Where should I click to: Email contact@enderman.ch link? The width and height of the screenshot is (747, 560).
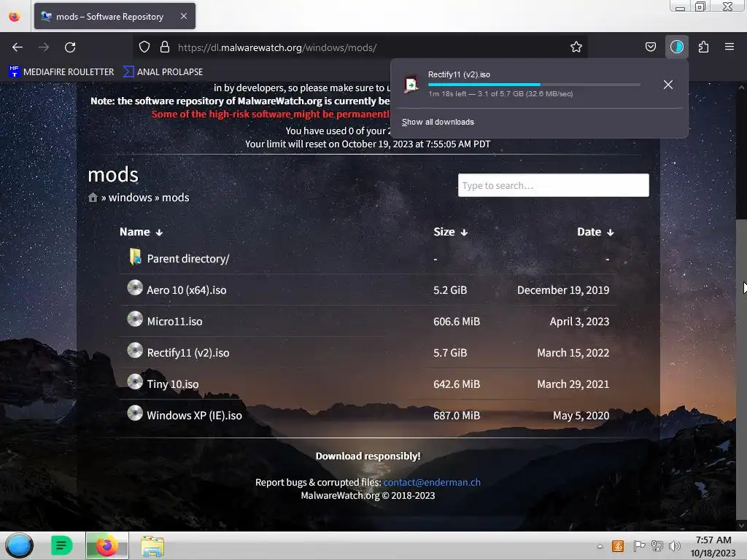432,483
